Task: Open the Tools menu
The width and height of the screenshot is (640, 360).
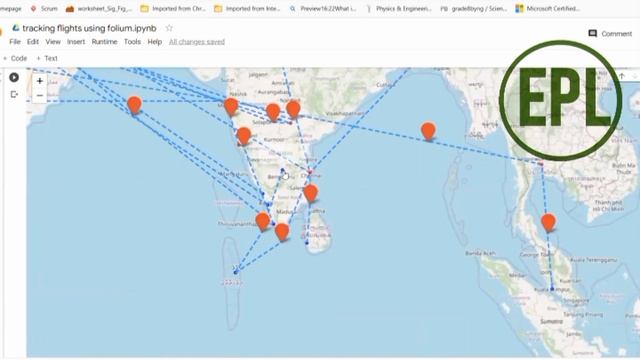Action: coord(132,42)
